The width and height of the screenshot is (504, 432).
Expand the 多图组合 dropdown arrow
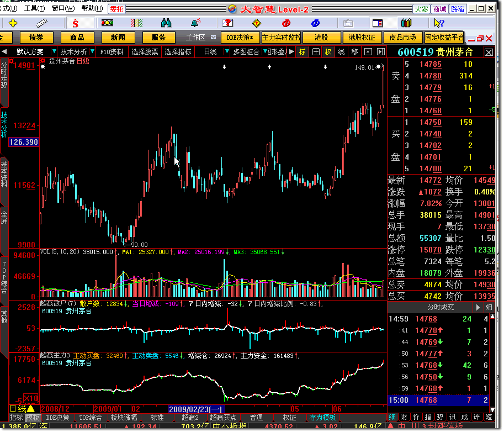coord(265,51)
